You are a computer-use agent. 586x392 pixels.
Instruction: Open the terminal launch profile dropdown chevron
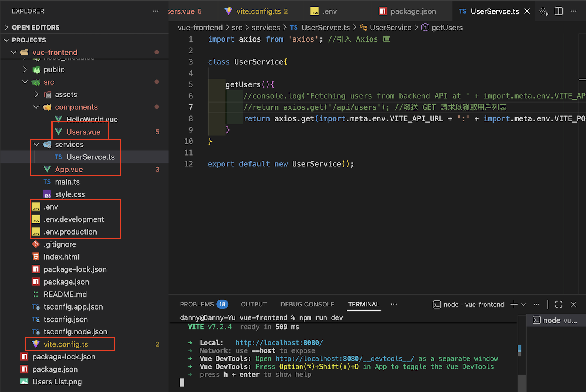point(524,304)
